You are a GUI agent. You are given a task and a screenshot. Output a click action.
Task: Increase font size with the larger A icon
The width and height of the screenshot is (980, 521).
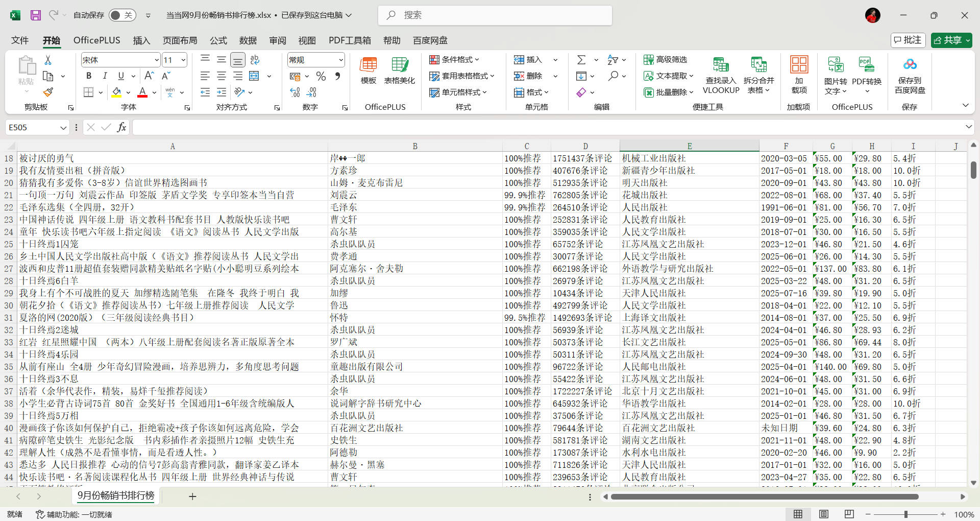pos(149,76)
